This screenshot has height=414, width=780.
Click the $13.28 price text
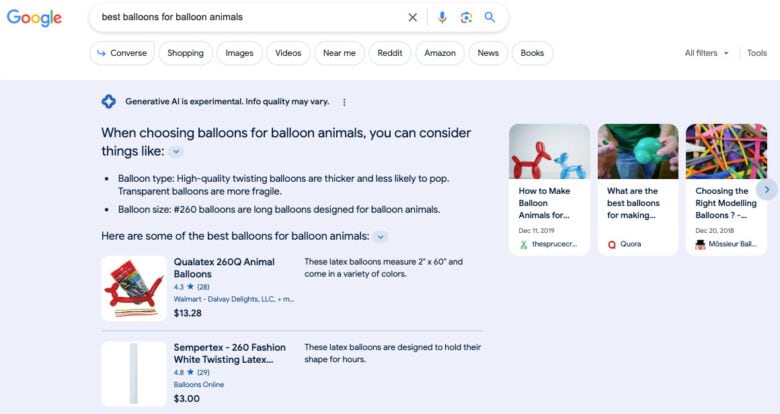(188, 313)
